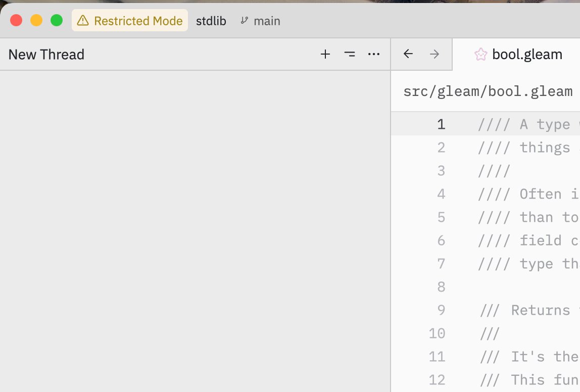
Task: Go back with the left arrow
Action: point(408,54)
